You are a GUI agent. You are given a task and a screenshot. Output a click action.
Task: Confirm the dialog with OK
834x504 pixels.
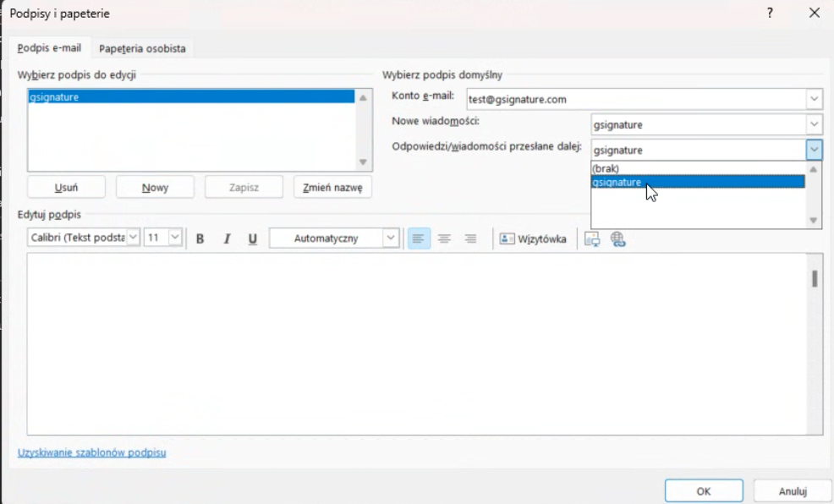click(704, 490)
